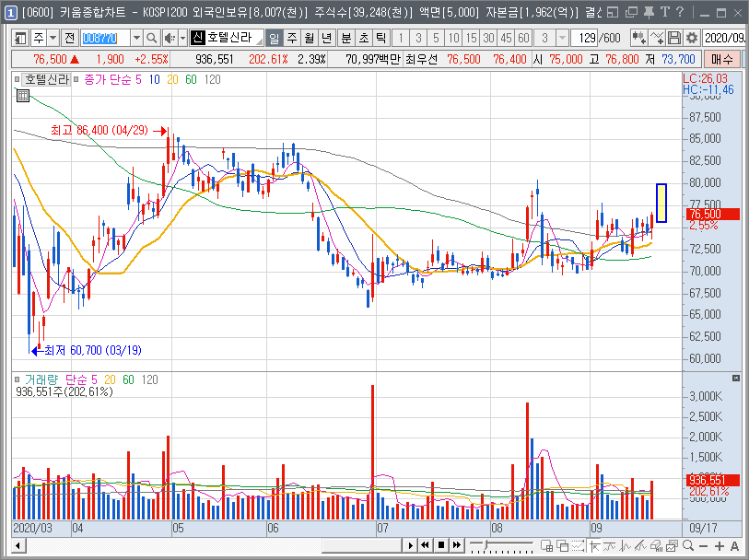Click the crosshair axis cursor icon
Image resolution: width=749 pixels, height=560 pixels.
(594, 545)
